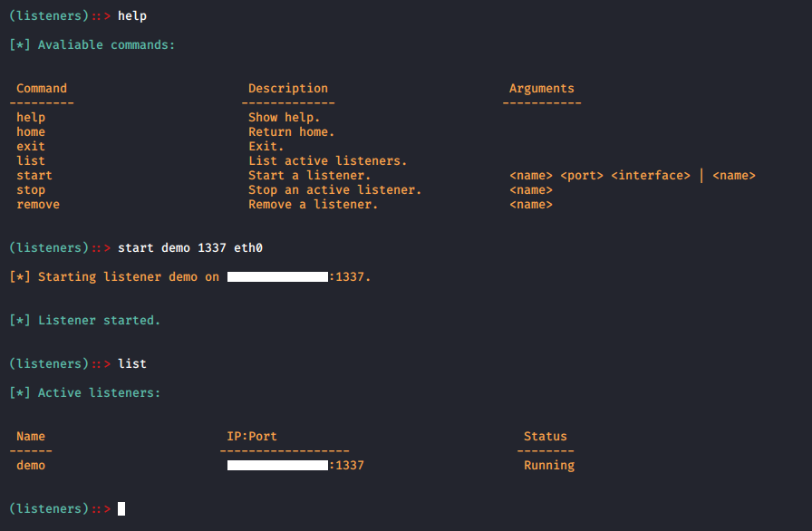Click the "Status" column header
The height and width of the screenshot is (531, 812).
[546, 436]
